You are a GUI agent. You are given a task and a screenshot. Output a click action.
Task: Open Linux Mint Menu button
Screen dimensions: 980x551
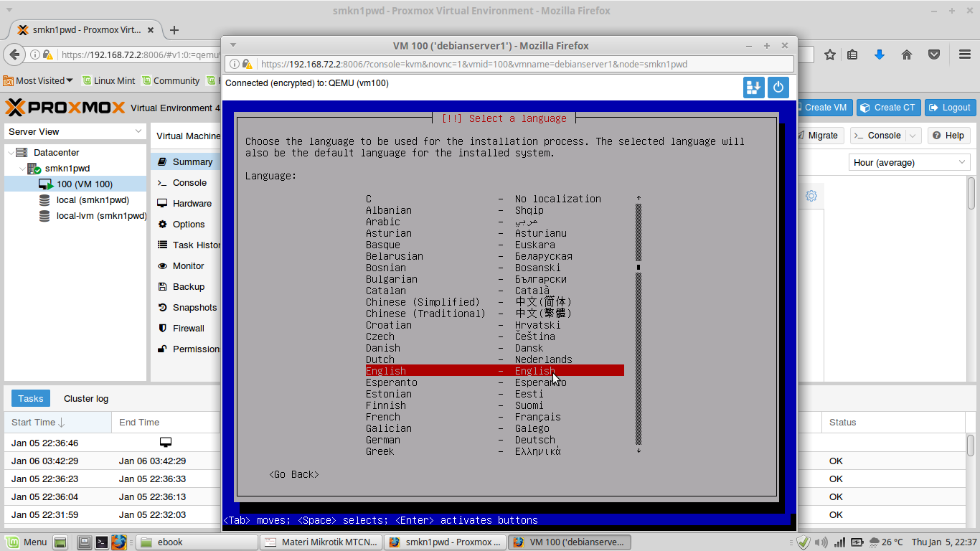(x=27, y=542)
